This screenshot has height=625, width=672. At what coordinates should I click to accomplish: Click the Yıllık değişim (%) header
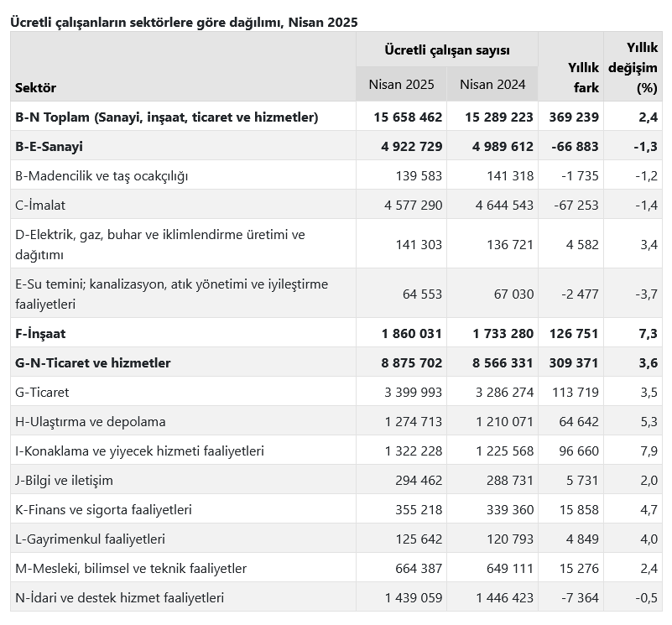click(633, 67)
